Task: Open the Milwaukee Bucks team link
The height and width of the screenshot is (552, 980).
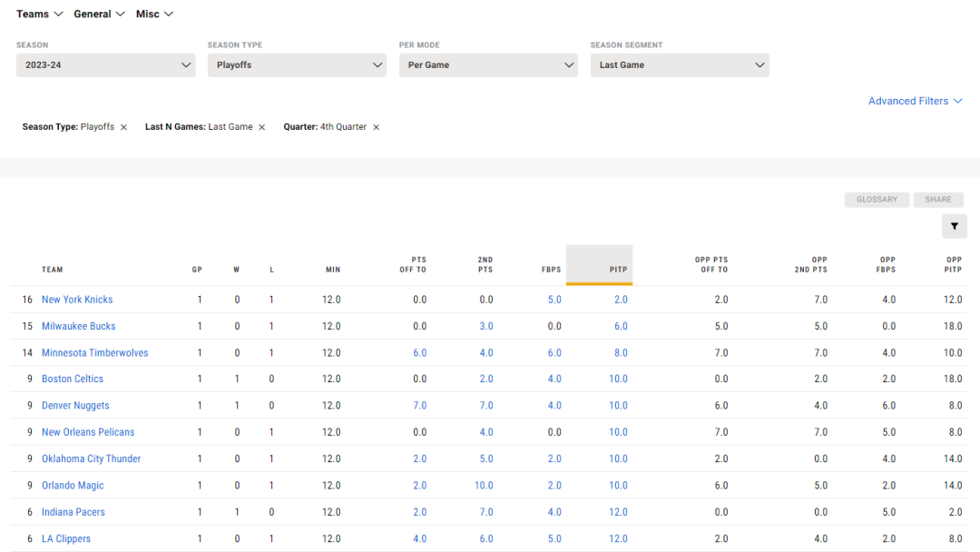Action: coord(78,326)
